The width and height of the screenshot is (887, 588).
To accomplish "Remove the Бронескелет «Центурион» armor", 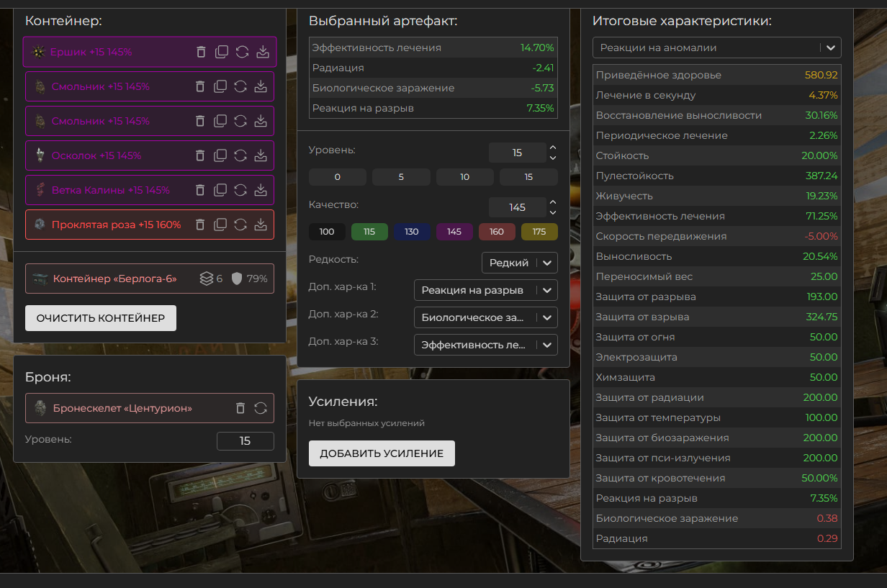I will click(x=240, y=408).
